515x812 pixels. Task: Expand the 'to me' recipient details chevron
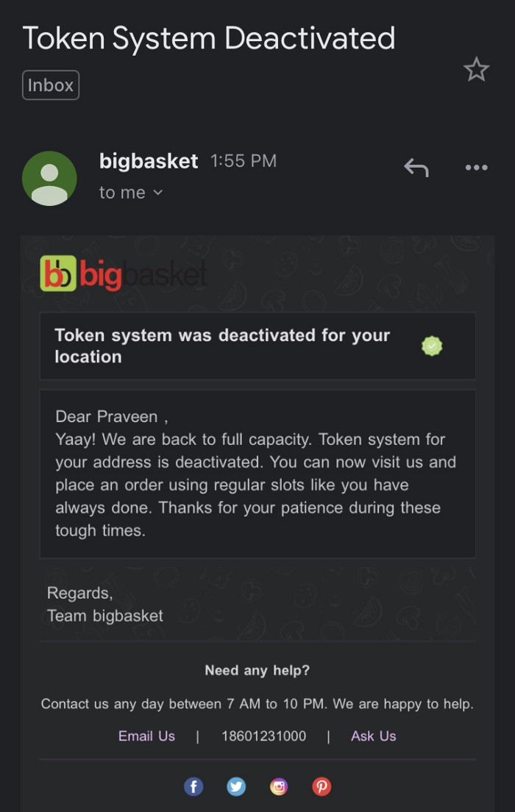pos(157,193)
